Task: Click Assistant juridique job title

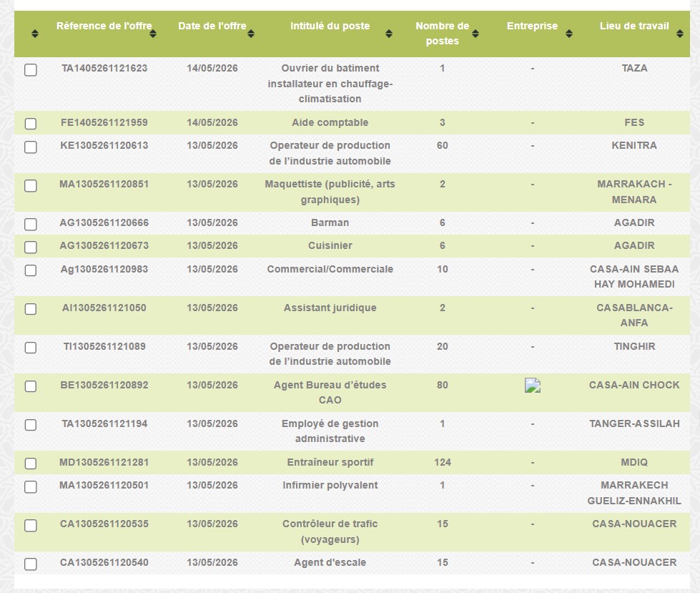Action: (x=330, y=308)
